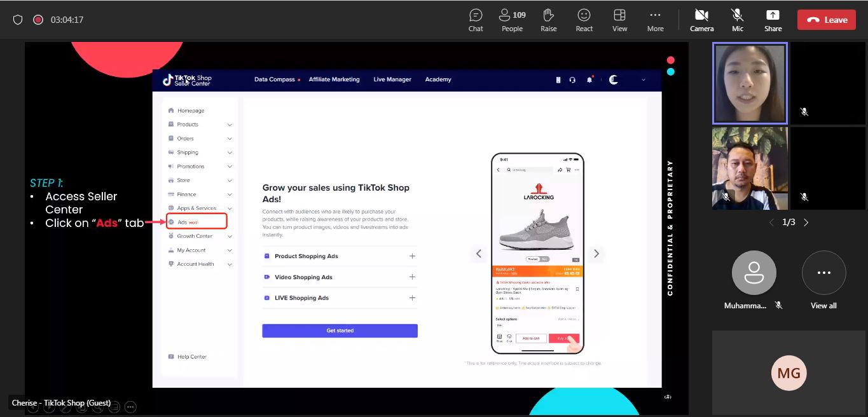
Task: Click the Get started button
Action: [x=340, y=331]
